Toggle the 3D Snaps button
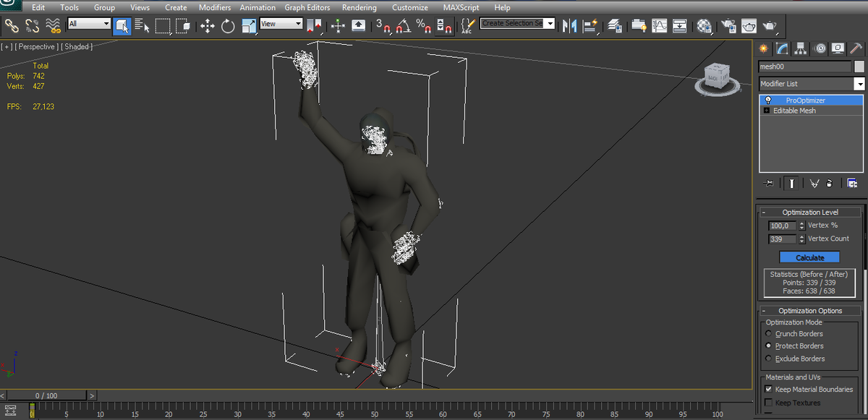 (383, 26)
